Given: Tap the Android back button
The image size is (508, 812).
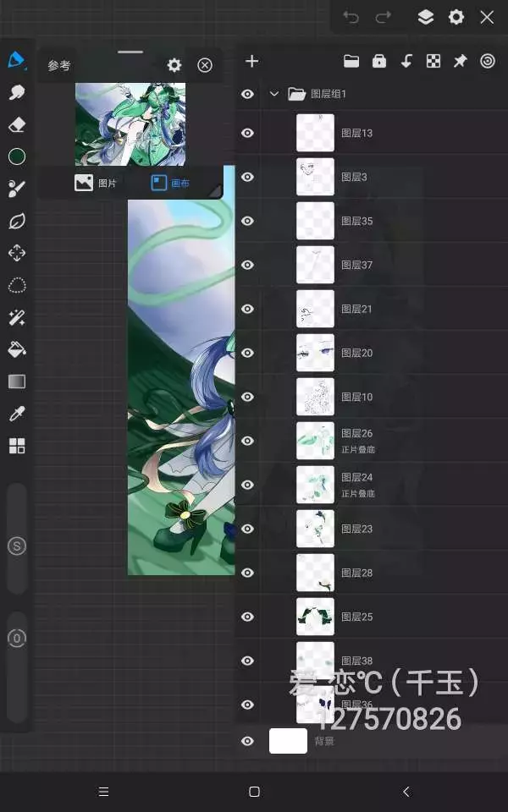Looking at the screenshot, I should (x=406, y=792).
